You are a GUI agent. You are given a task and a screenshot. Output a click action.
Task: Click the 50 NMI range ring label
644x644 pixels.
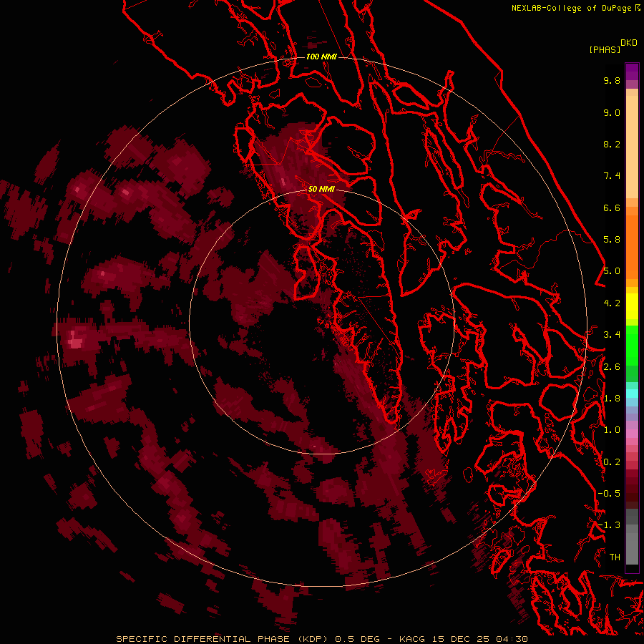[x=321, y=189]
